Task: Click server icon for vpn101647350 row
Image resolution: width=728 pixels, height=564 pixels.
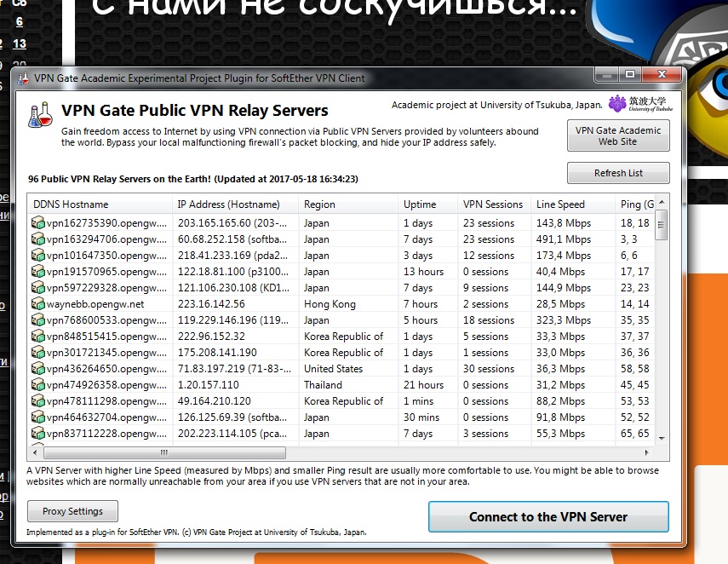Action: (37, 256)
